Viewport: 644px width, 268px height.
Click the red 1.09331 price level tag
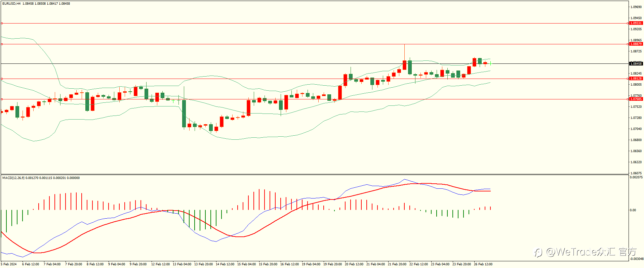[636, 23]
